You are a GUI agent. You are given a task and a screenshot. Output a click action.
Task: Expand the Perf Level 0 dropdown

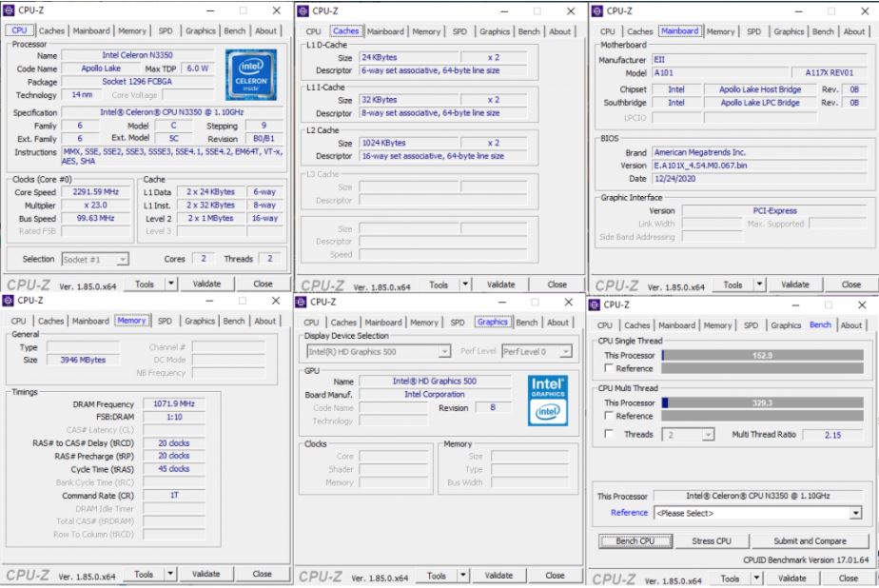click(x=537, y=351)
